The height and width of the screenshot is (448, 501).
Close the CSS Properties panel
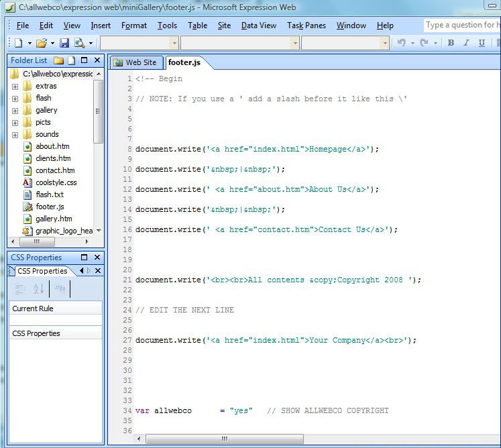[97, 258]
